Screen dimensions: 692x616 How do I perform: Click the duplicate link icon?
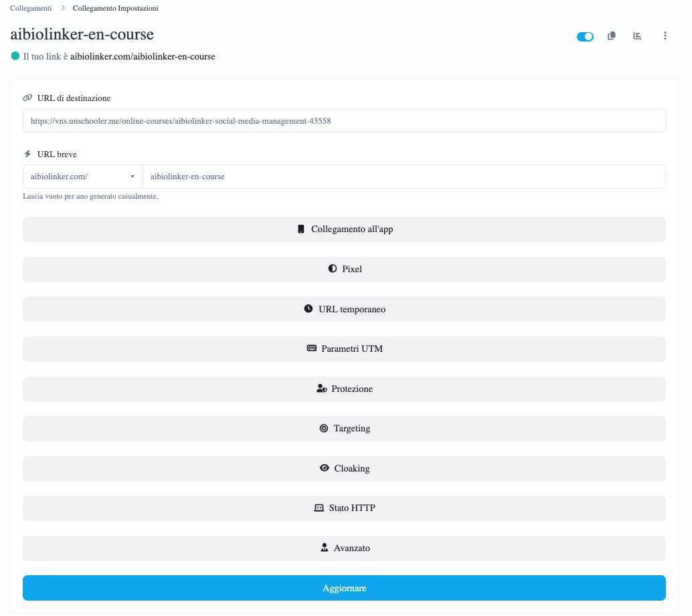[611, 36]
